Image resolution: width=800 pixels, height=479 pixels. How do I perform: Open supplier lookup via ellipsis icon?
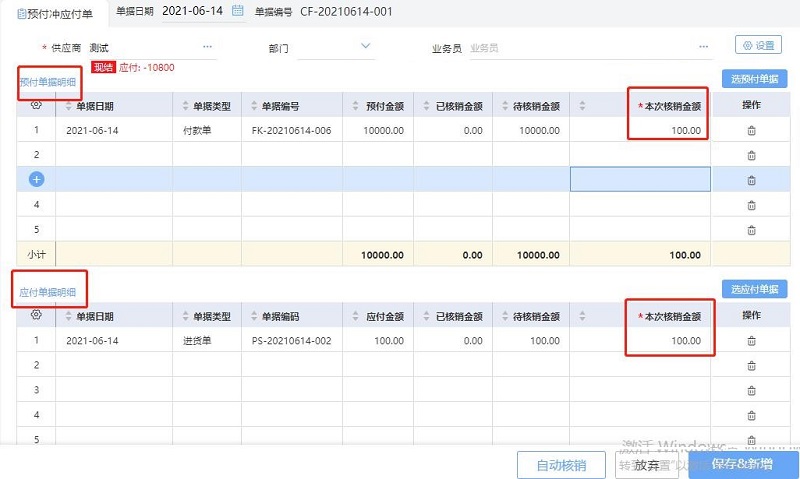pos(207,46)
